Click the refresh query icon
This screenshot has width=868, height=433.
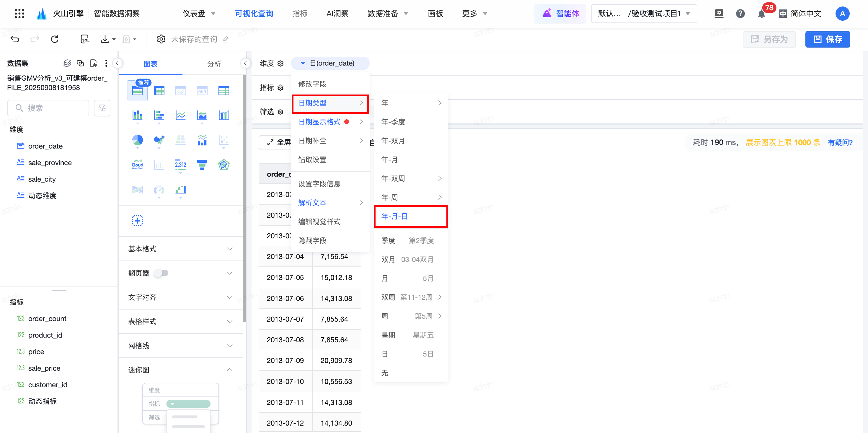[55, 39]
